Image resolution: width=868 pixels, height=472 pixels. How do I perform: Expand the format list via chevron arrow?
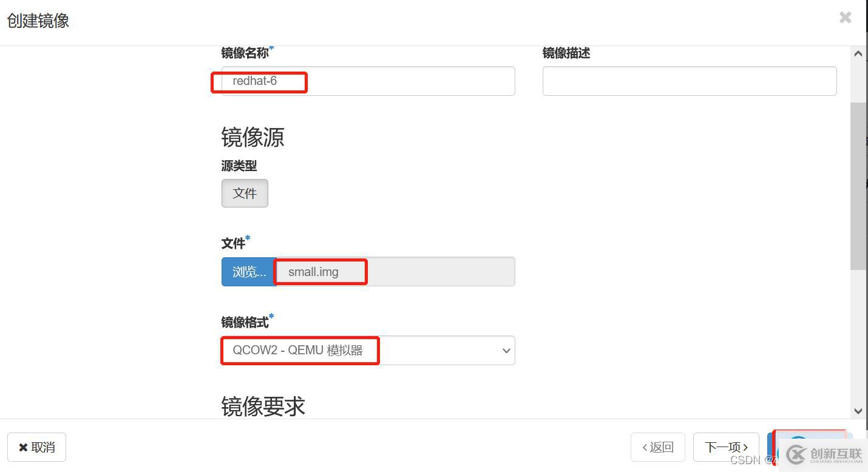pos(506,351)
